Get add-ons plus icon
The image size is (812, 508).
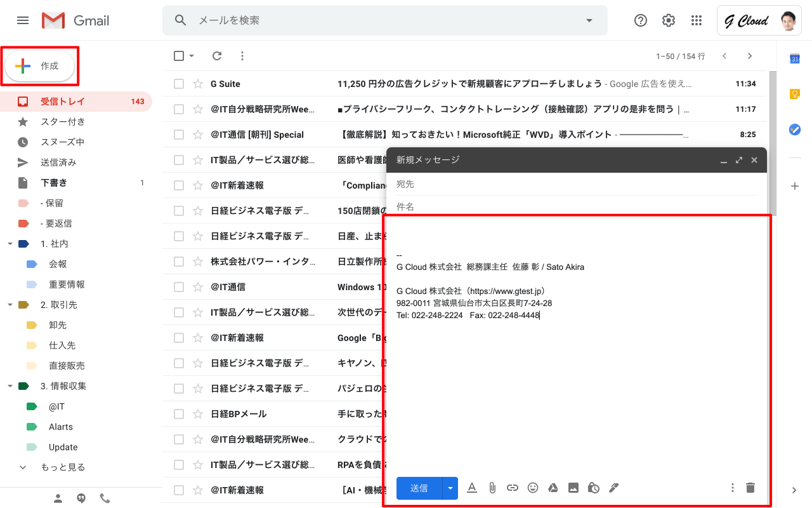[x=794, y=186]
